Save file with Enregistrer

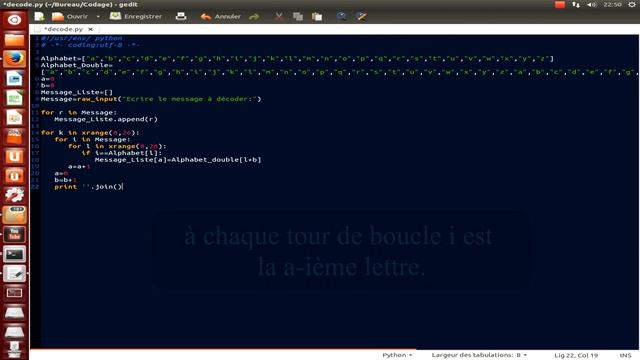pos(136,16)
